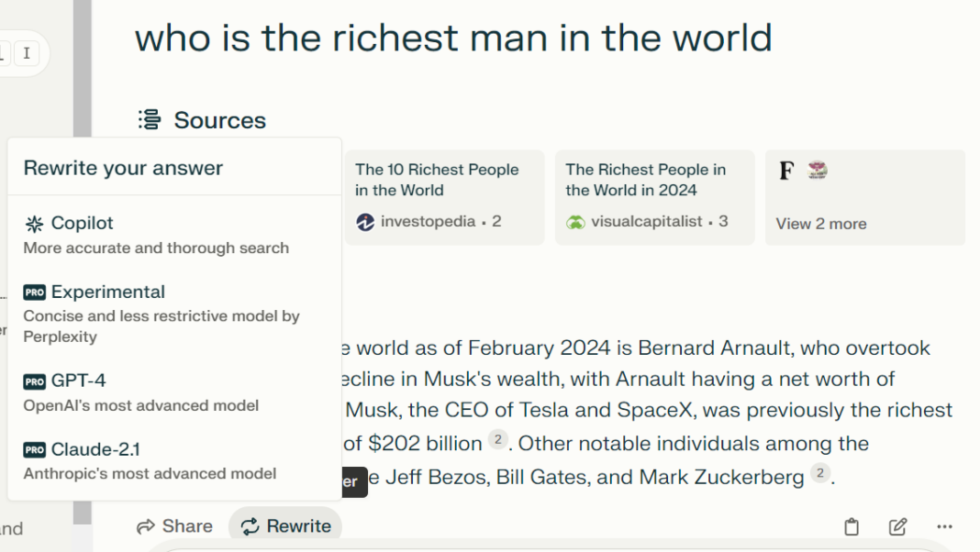Image resolution: width=980 pixels, height=552 pixels.
Task: Open the edit answer pencil icon
Action: (897, 526)
